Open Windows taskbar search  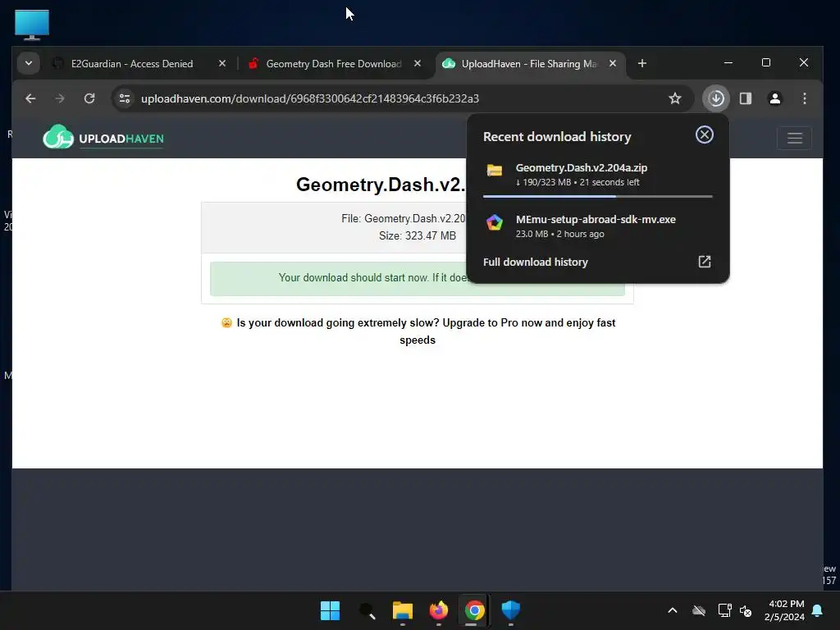pos(367,610)
